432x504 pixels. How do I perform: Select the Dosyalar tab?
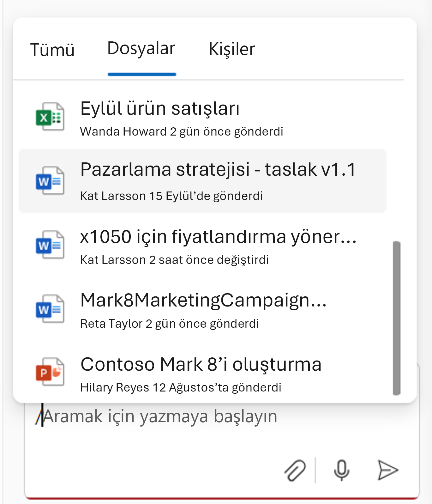(x=141, y=49)
